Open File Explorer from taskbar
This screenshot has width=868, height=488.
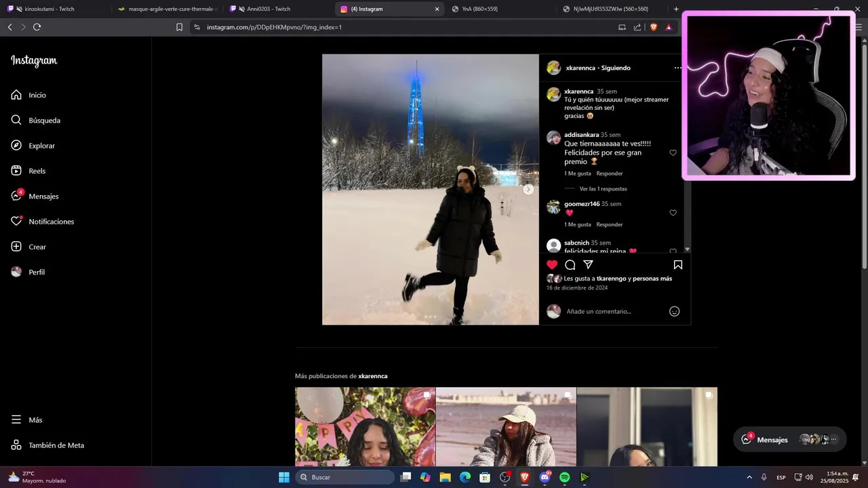pos(445,477)
